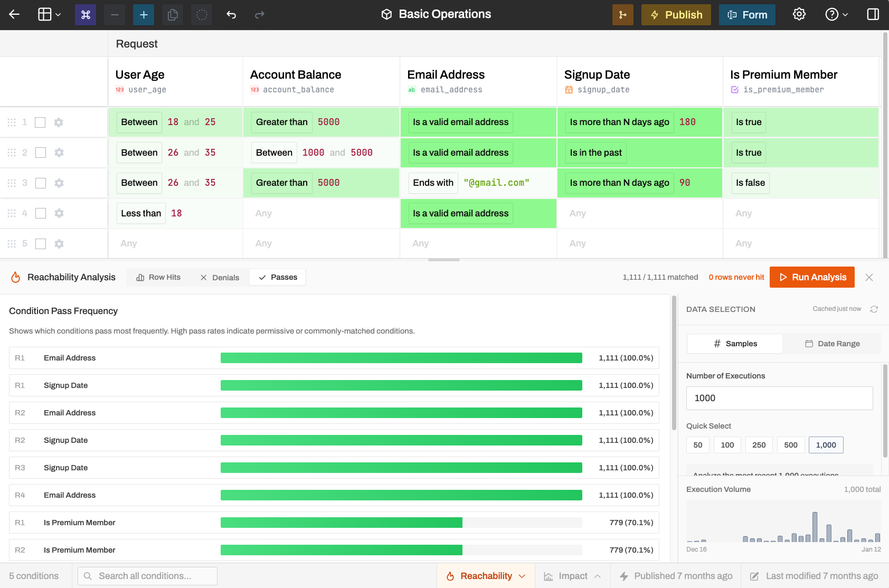Click the tallest Execution Volume chart bar
Image resolution: width=889 pixels, height=588 pixels.
(x=815, y=527)
